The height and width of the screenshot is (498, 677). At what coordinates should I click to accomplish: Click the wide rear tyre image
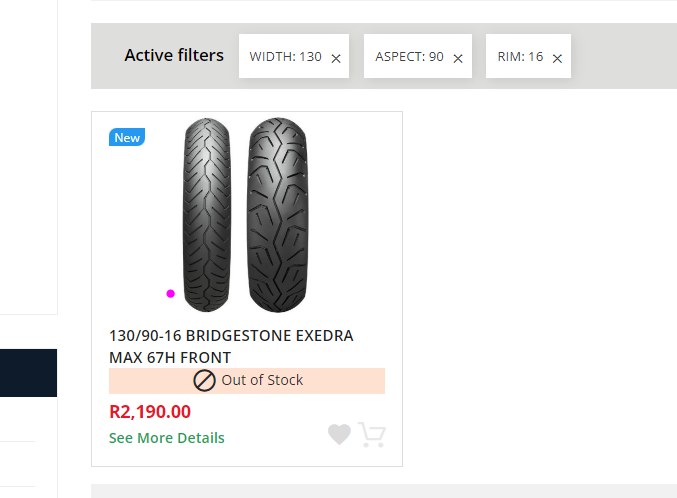pos(277,215)
